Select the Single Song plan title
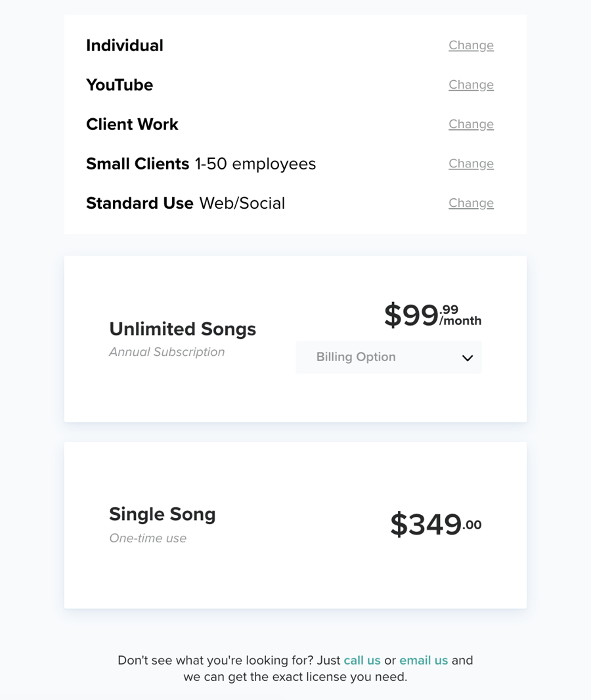 pyautogui.click(x=162, y=514)
